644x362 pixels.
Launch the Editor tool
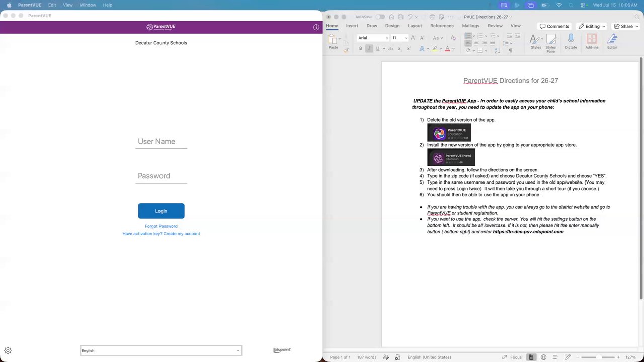coord(612,42)
